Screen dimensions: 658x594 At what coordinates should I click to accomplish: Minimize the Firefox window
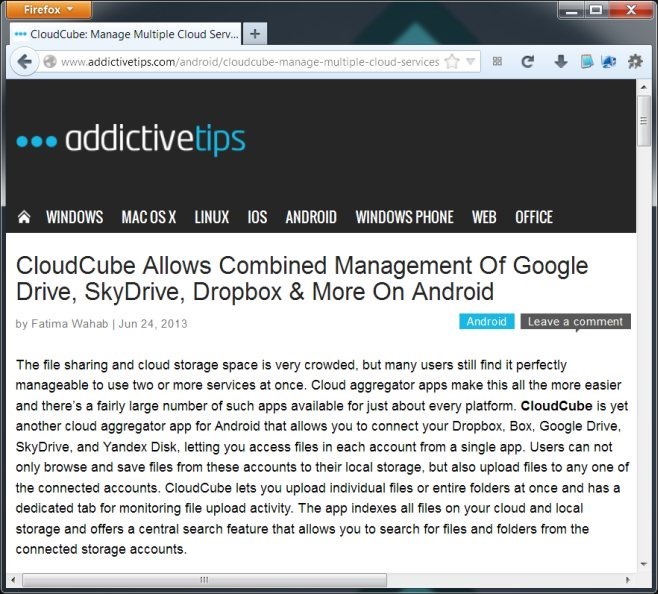coord(572,10)
